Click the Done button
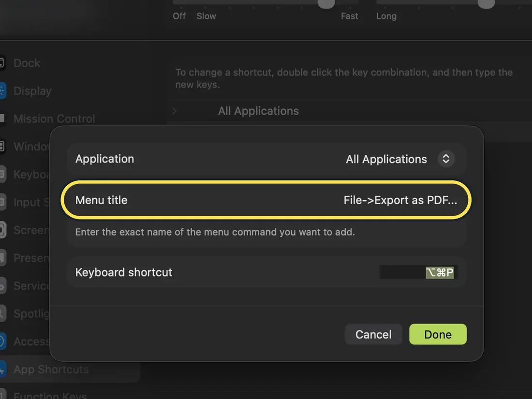532x399 pixels. click(x=438, y=334)
